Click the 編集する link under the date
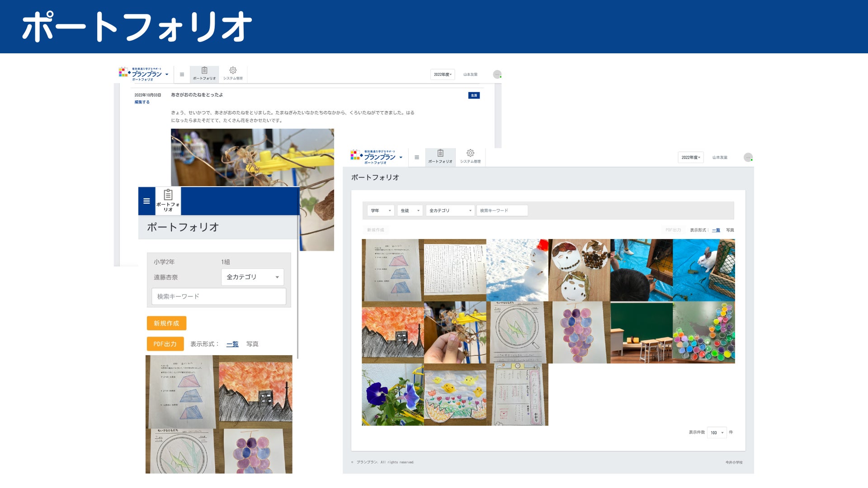Viewport: 868px width, 488px height. [142, 102]
